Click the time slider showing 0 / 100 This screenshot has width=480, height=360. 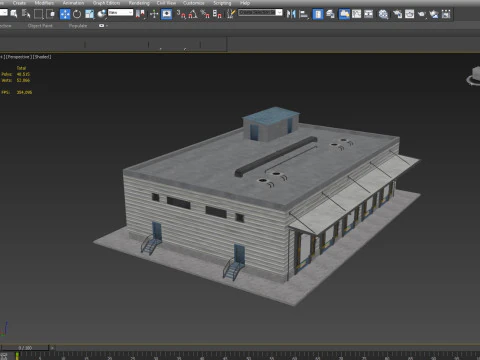[x=25, y=348]
